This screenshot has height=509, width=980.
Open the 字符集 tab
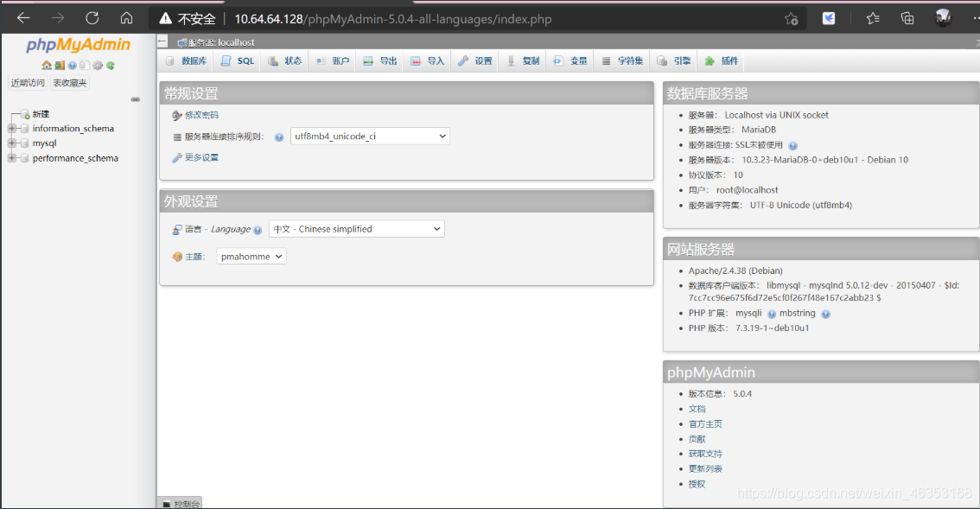point(622,60)
